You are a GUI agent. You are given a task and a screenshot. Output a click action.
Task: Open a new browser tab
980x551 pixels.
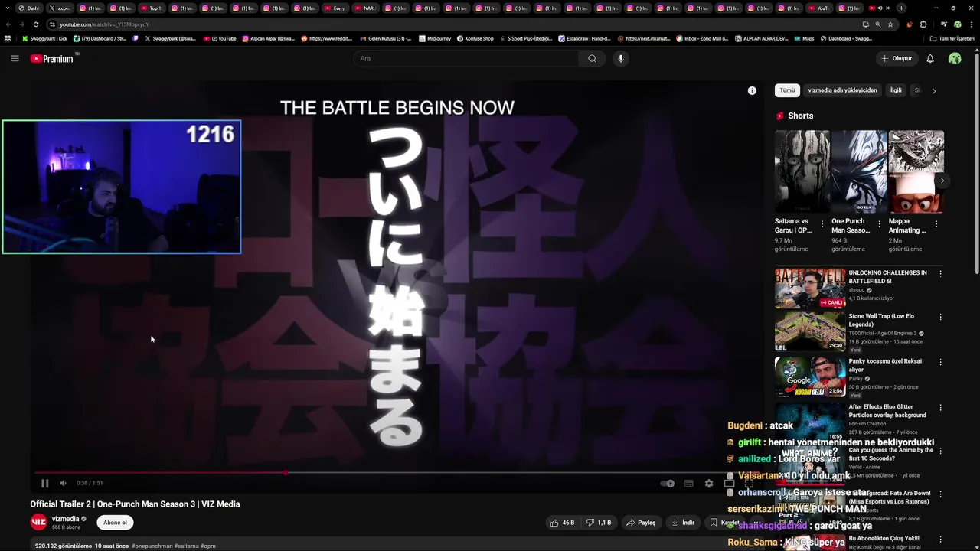click(901, 8)
